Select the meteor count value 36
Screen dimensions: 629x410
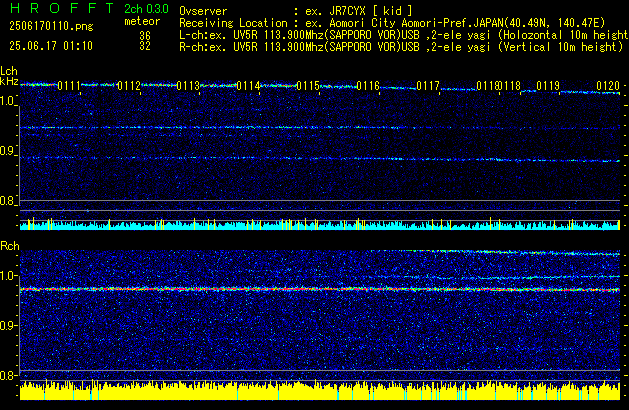pyautogui.click(x=145, y=36)
